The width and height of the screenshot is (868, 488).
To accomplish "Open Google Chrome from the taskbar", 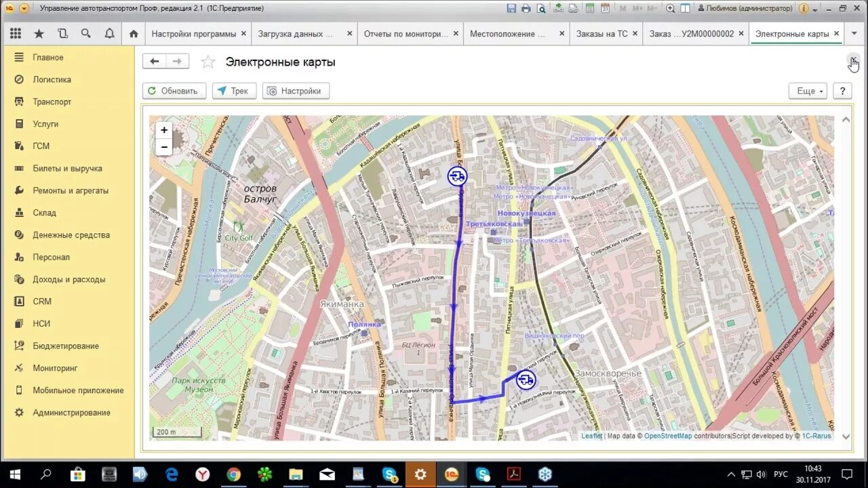I will click(x=234, y=474).
